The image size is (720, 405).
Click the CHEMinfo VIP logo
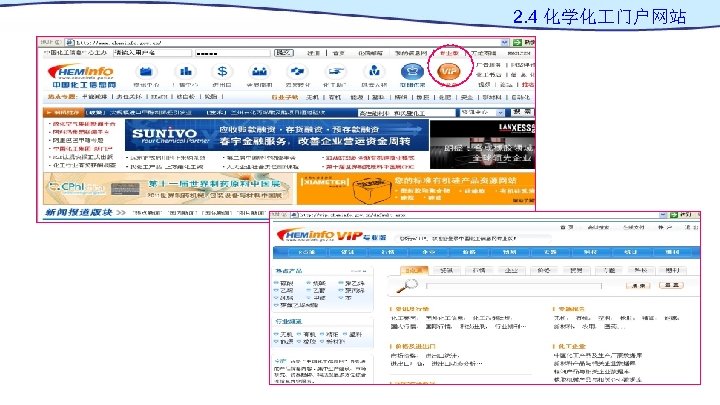pyautogui.click(x=331, y=235)
